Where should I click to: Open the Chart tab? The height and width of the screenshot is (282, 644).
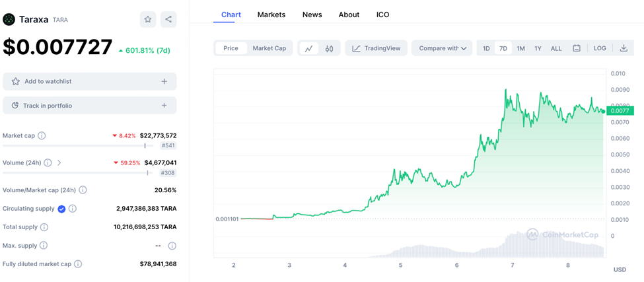coord(231,15)
